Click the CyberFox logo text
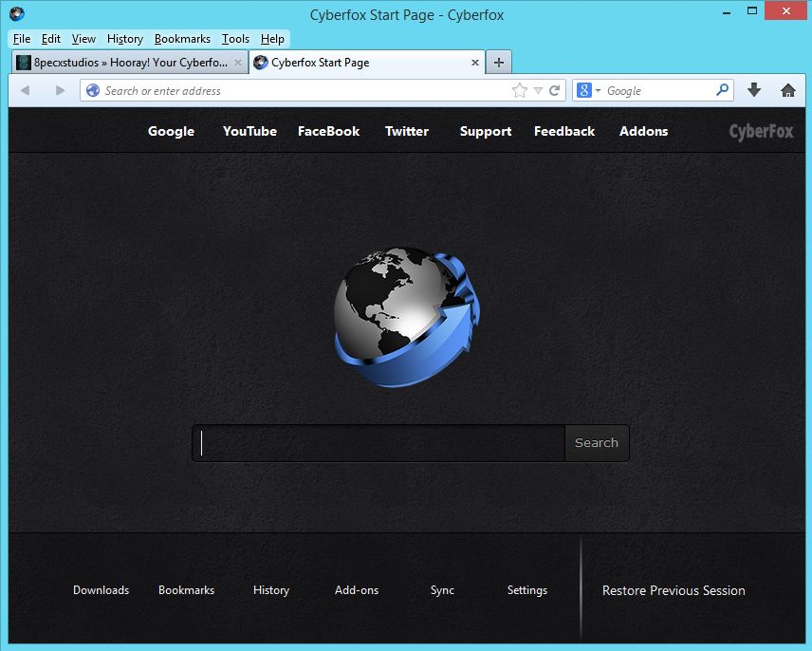812x651 pixels. 761,132
